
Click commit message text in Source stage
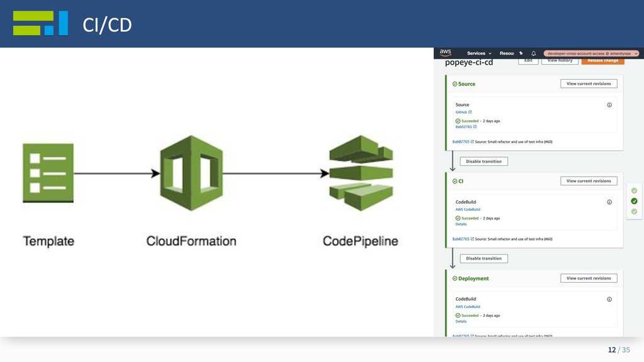514,141
